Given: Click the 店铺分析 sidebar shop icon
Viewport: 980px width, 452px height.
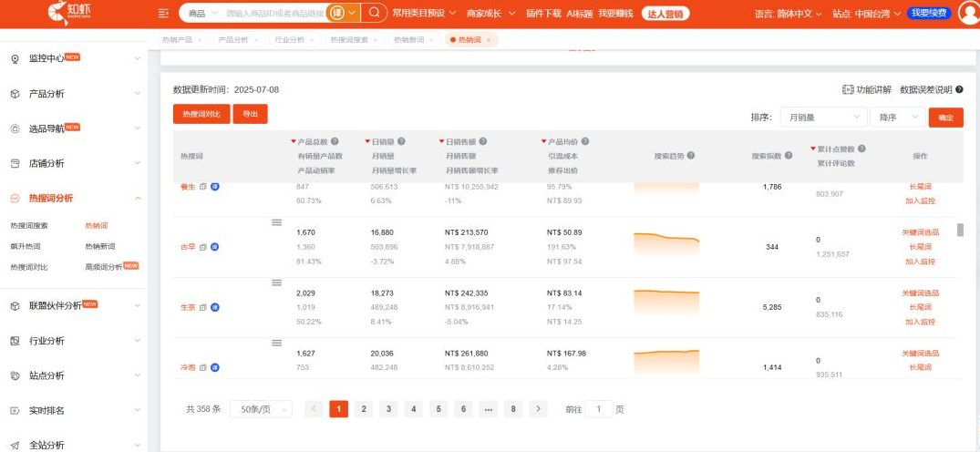Looking at the screenshot, I should click(15, 163).
